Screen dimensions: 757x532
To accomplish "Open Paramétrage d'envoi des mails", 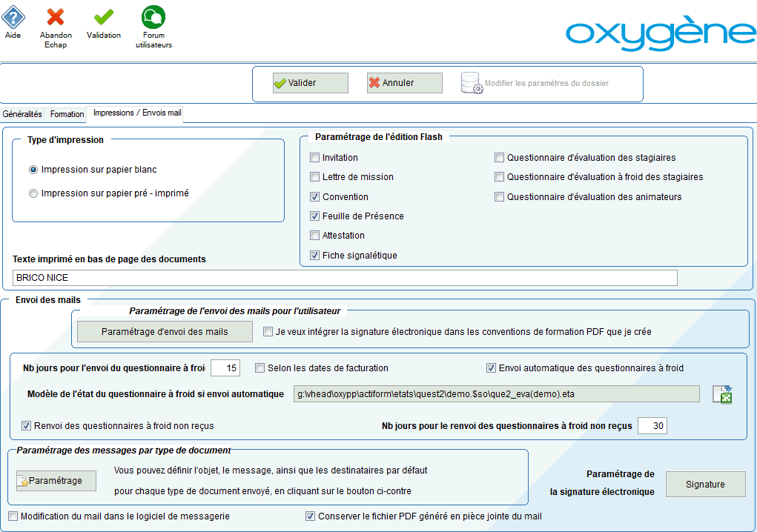I will tap(165, 332).
